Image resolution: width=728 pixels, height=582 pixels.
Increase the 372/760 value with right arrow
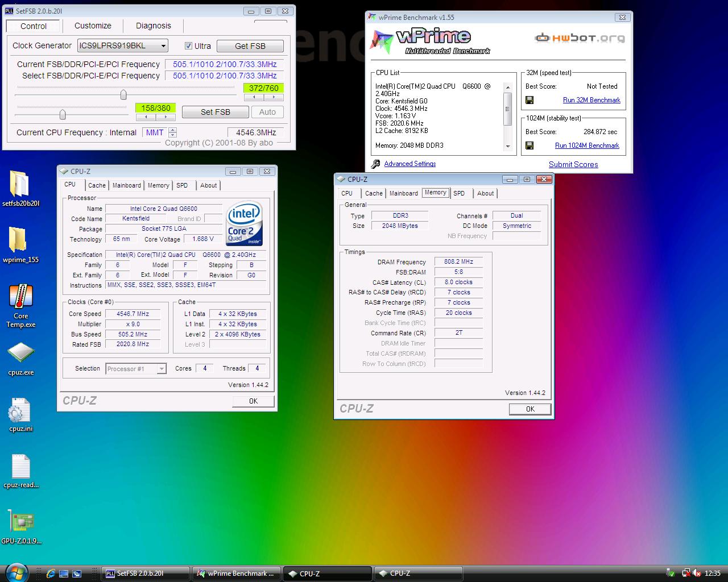274,97
